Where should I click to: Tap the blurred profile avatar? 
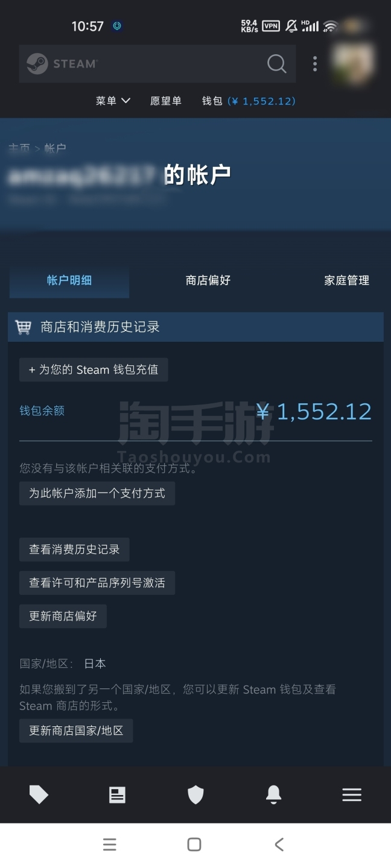click(x=354, y=64)
